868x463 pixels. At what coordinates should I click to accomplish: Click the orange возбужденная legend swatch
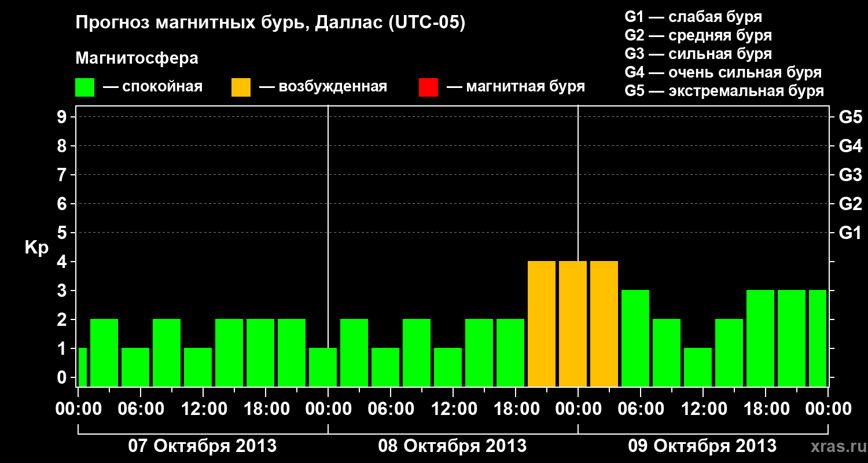point(241,87)
